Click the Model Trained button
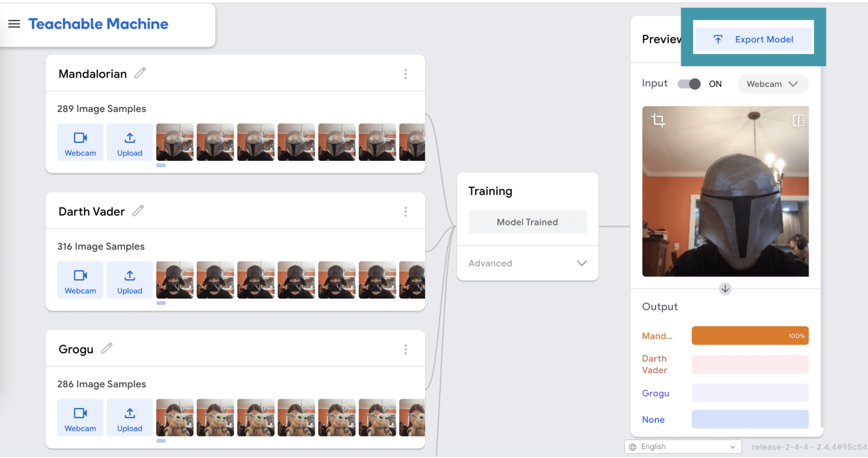The height and width of the screenshot is (458, 868). [x=528, y=222]
